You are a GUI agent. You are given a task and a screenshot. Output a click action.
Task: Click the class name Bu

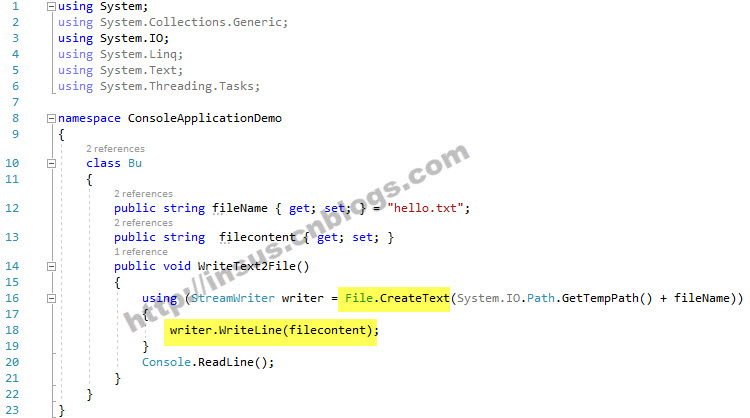(135, 163)
